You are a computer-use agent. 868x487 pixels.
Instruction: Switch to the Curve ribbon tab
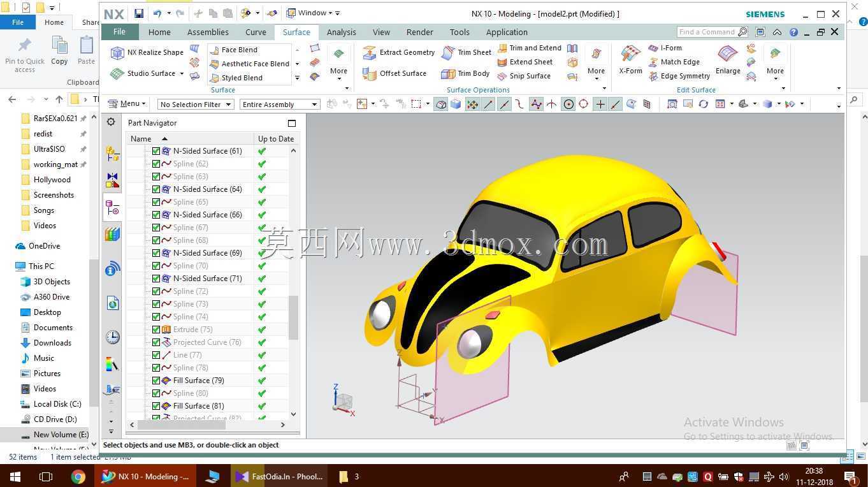(x=256, y=32)
